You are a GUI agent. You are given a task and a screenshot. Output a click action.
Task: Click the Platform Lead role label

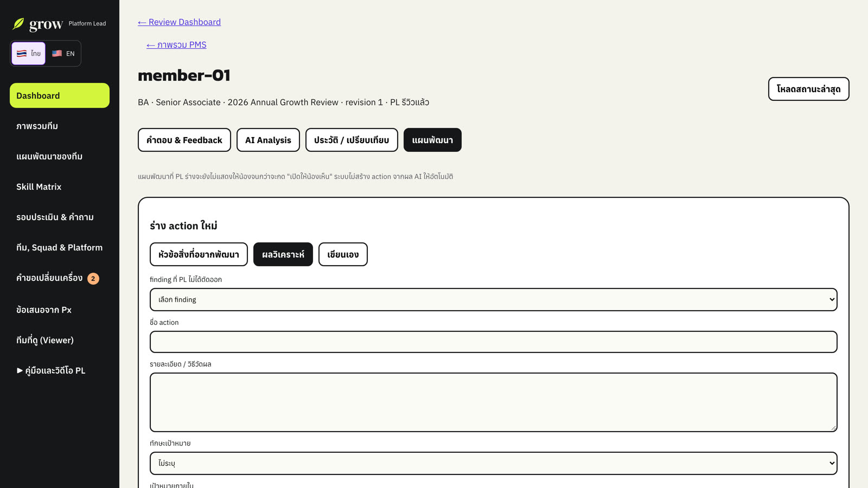pos(87,23)
